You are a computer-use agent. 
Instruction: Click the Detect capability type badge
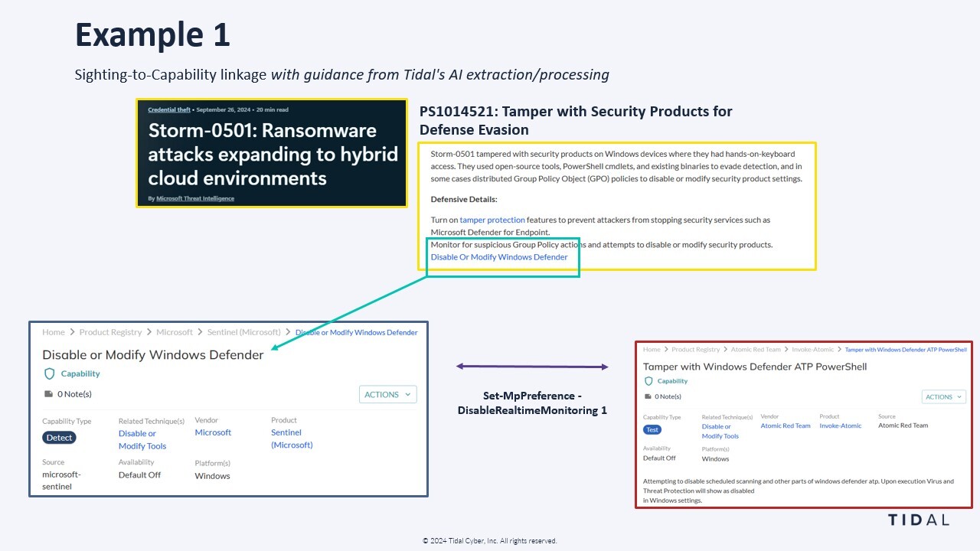pyautogui.click(x=59, y=438)
